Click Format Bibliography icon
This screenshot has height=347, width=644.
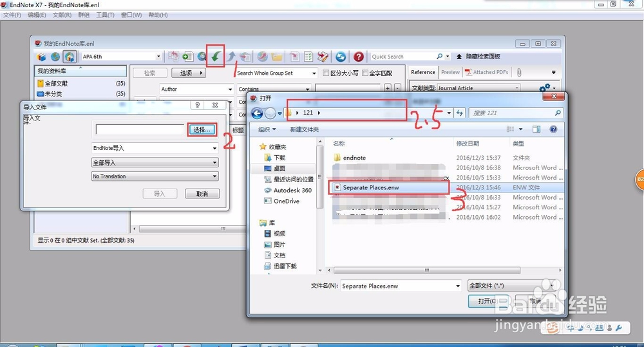[x=308, y=57]
